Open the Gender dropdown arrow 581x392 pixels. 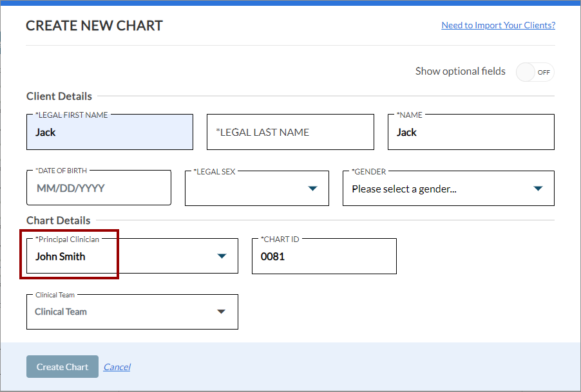click(538, 189)
